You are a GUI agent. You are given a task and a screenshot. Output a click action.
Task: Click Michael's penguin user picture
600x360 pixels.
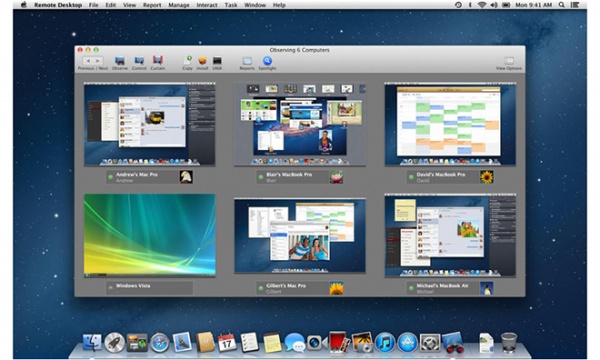[486, 288]
